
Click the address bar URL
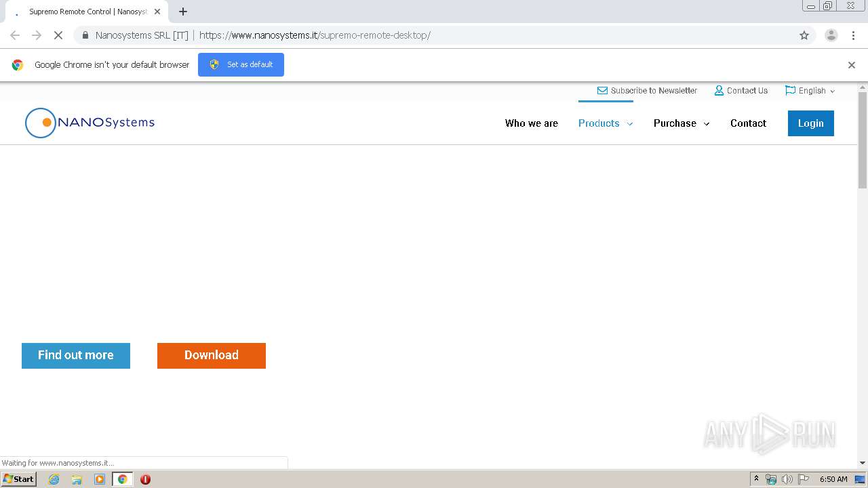pyautogui.click(x=315, y=35)
